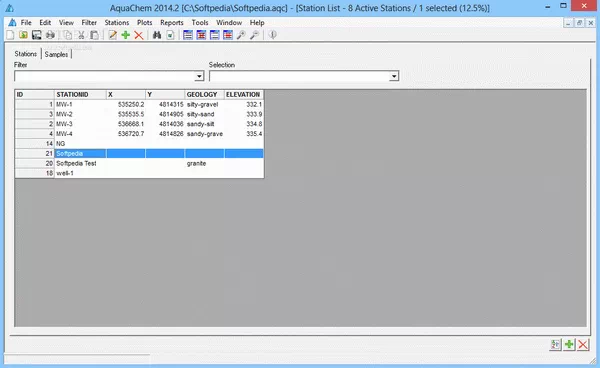Click the Edit pencil toolbar icon
Image resolution: width=600 pixels, height=368 pixels.
click(112, 35)
